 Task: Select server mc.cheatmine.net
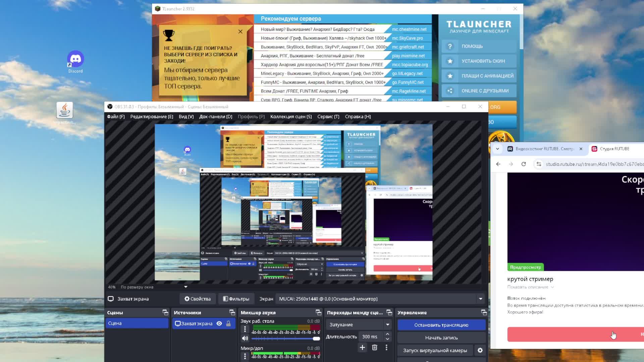[409, 29]
